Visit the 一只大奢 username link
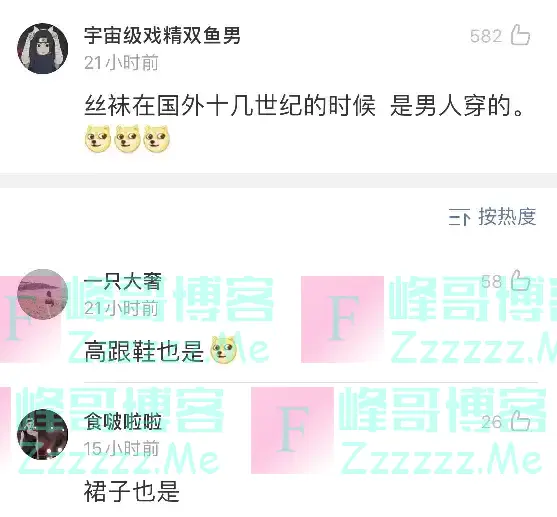 (x=123, y=281)
